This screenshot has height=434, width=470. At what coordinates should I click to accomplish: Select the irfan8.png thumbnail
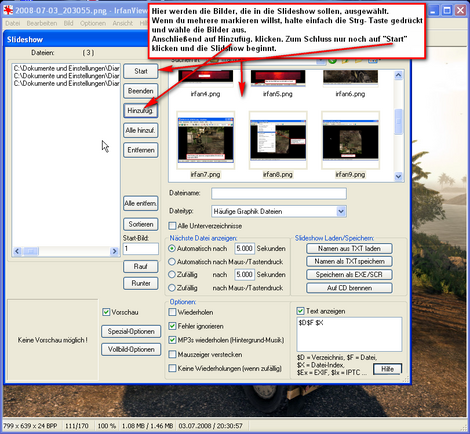click(278, 140)
